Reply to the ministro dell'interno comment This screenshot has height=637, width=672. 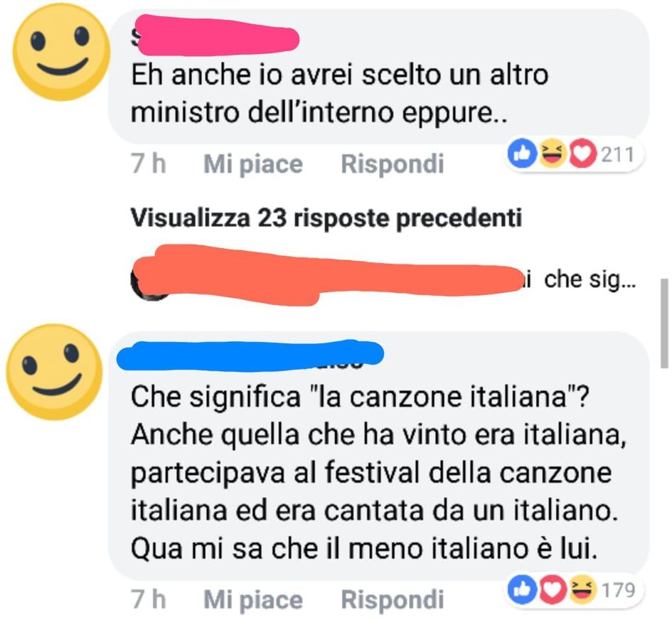(392, 164)
